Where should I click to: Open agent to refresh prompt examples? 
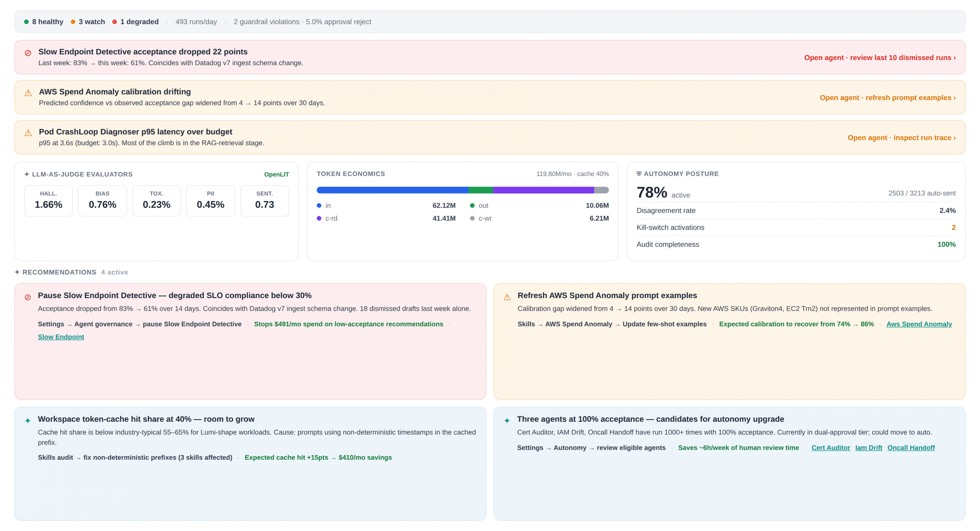click(x=887, y=98)
